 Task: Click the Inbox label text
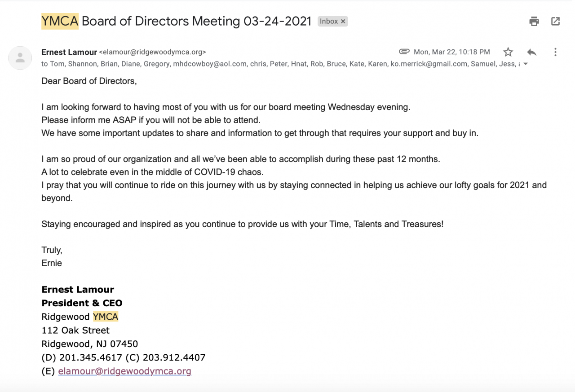(329, 22)
